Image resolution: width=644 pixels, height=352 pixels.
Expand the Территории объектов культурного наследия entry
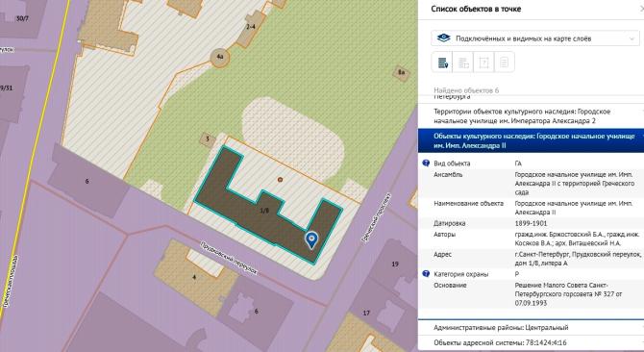pyautogui.click(x=531, y=116)
